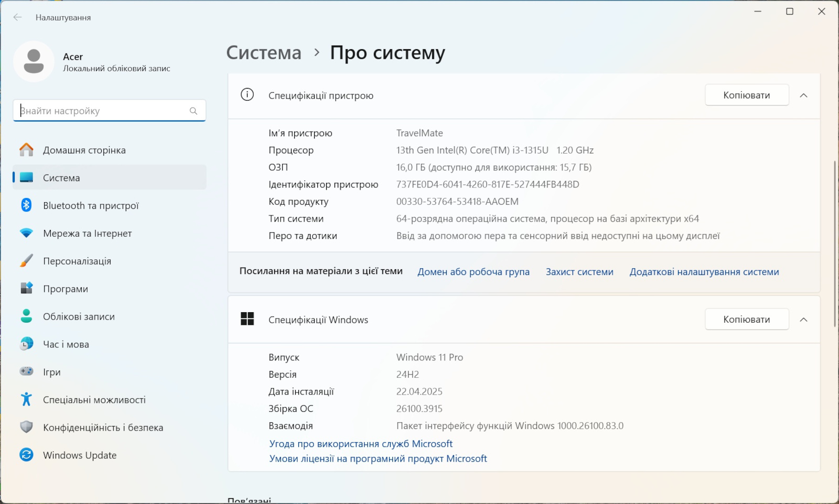
Task: Click the install date 22.04.2025
Action: pos(419,391)
